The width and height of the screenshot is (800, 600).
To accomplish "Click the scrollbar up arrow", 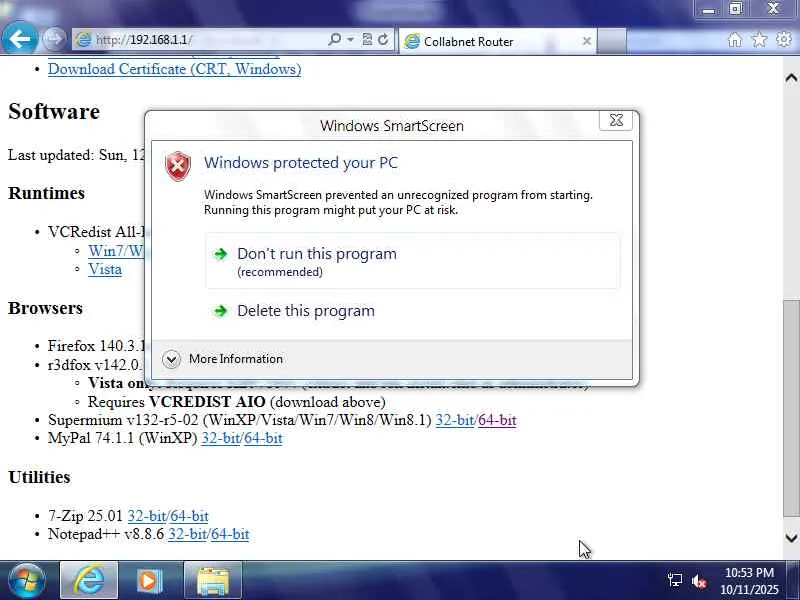I will click(791, 78).
